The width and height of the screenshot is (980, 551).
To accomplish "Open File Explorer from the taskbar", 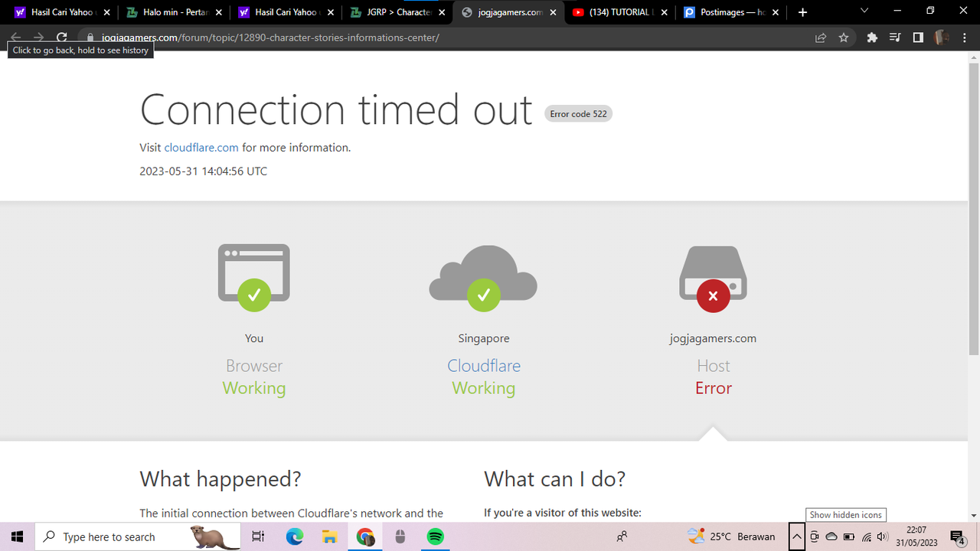I will [330, 536].
